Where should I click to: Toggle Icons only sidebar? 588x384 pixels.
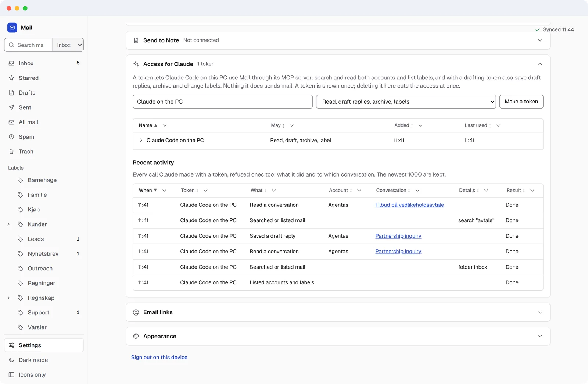(x=44, y=375)
